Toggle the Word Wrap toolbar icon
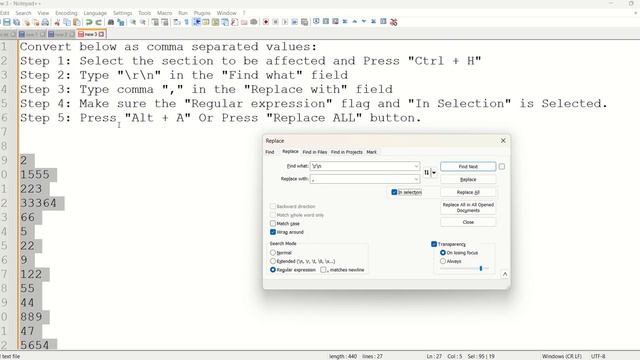Viewport: 640px width, 360px height. (x=177, y=22)
